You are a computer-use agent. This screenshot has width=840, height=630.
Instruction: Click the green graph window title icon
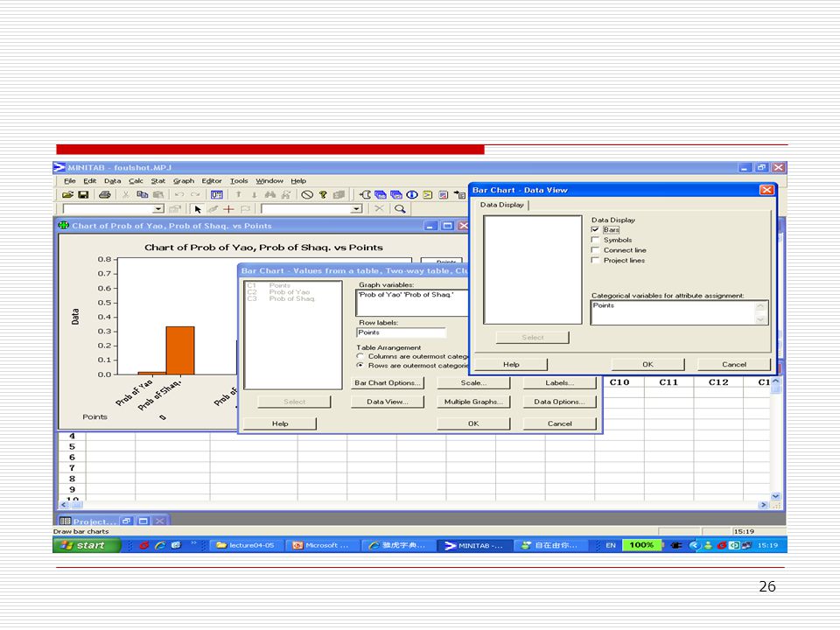[64, 226]
